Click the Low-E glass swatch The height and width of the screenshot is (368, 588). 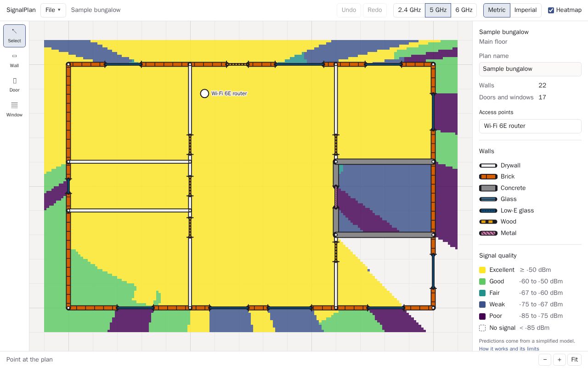click(x=488, y=211)
